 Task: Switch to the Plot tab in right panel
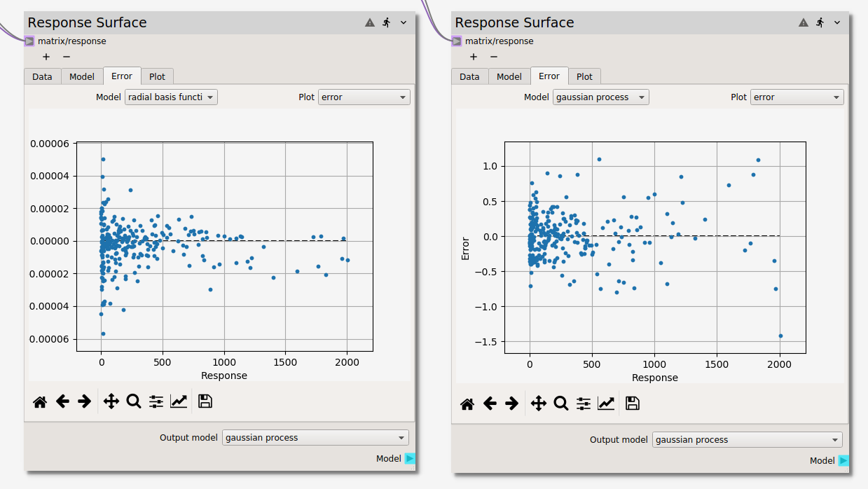[x=584, y=76]
